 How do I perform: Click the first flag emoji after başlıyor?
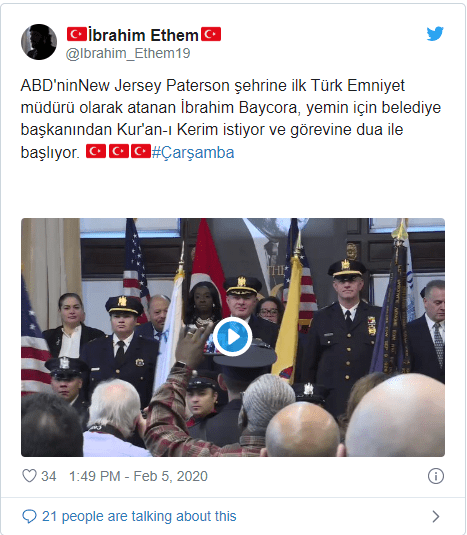point(96,151)
